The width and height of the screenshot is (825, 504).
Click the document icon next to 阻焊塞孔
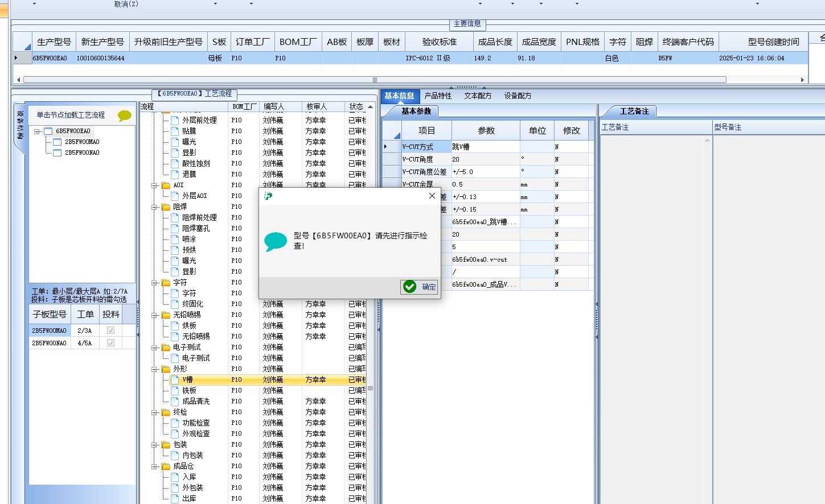click(175, 228)
